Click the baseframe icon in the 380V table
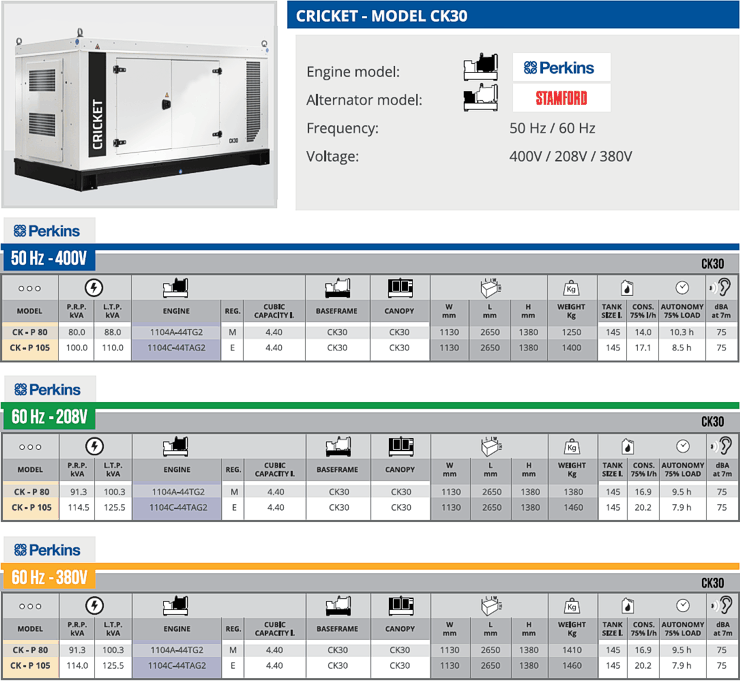 pos(338,605)
